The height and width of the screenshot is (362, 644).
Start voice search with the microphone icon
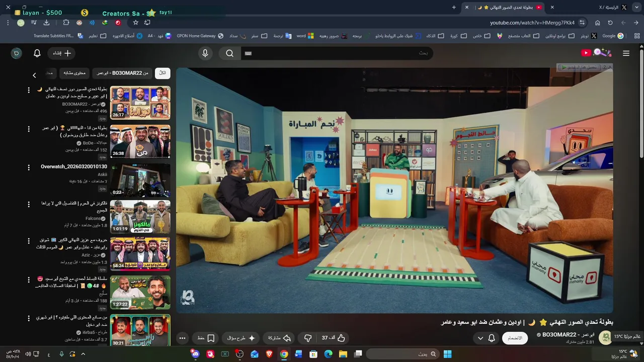(x=205, y=53)
